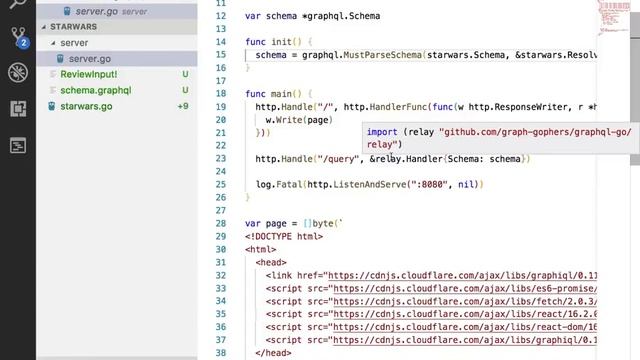Click the es6-promise script URL on line 33
Image resolution: width=640 pixels, height=360 pixels.
click(x=465, y=289)
